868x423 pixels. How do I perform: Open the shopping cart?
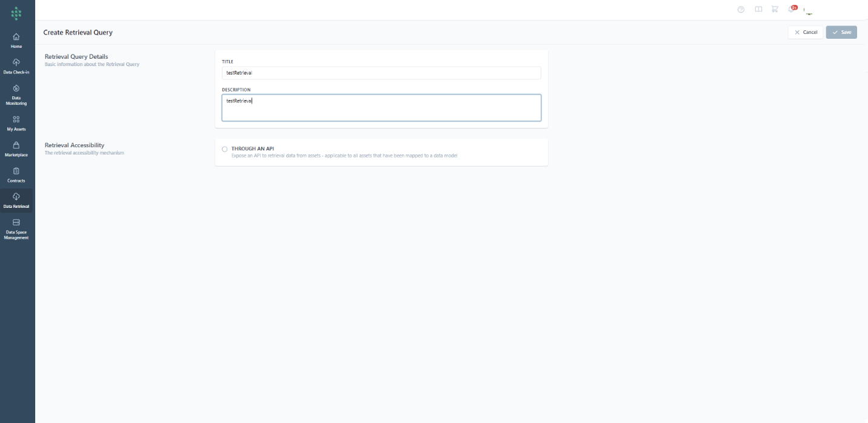(x=775, y=9)
